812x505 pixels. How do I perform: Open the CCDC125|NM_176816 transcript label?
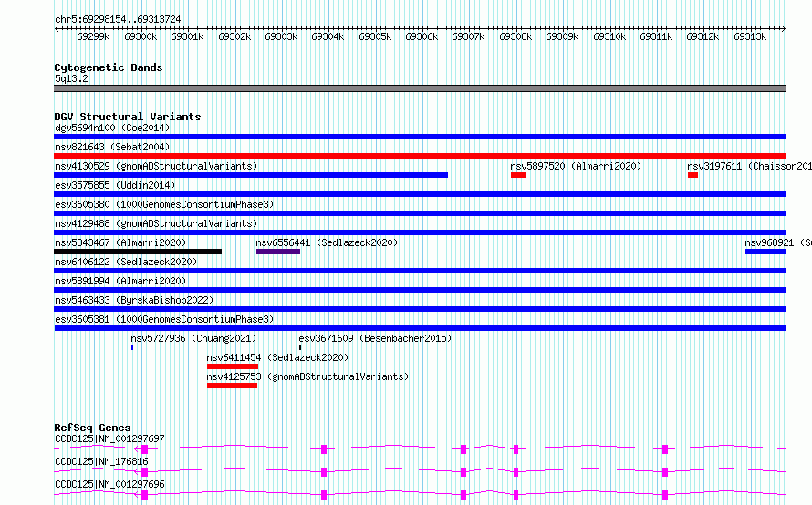point(101,461)
